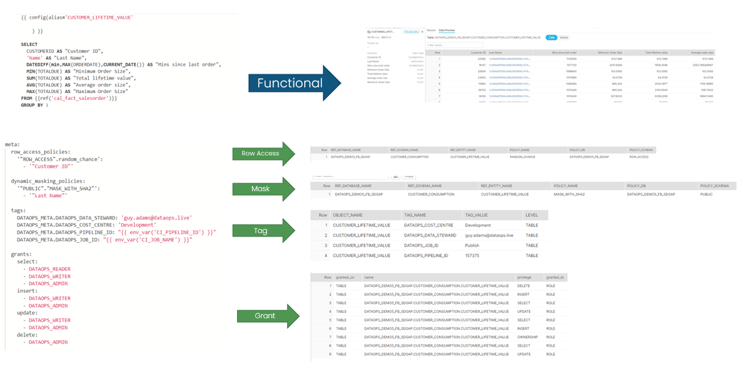This screenshot has height=367, width=741.
Task: Click the LEVEL column header in tag table
Action: point(531,215)
